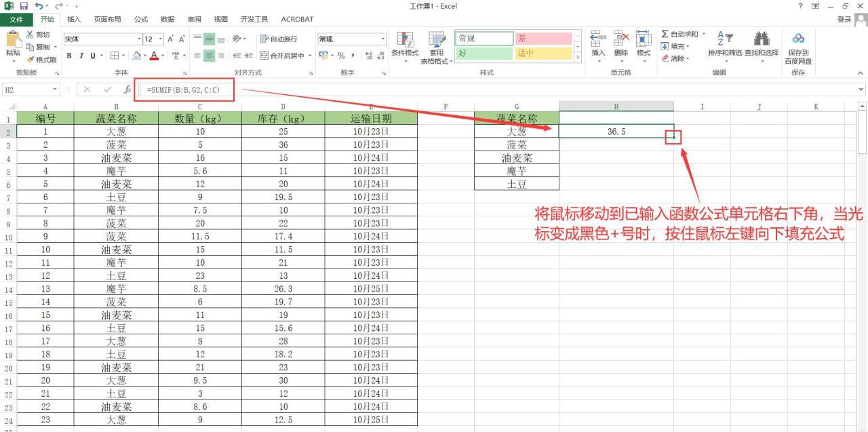Click the Sign in (登录) link
Screen dimensions: 868x432
point(844,19)
